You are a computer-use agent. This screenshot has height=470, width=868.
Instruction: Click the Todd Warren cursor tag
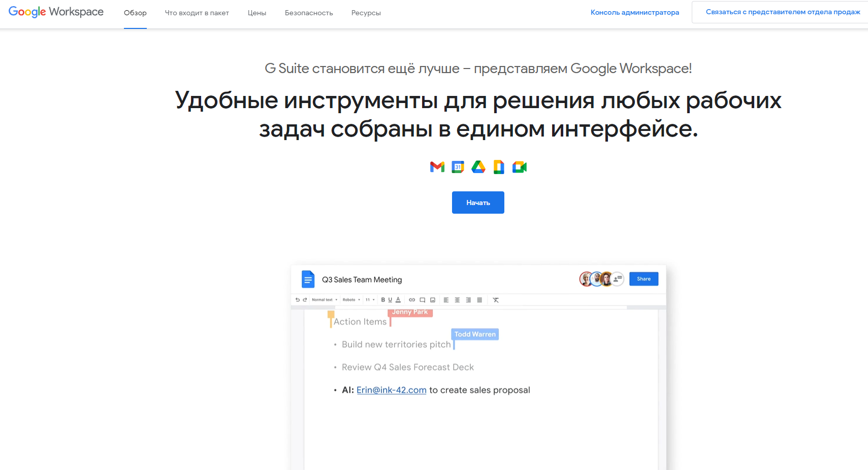(475, 334)
